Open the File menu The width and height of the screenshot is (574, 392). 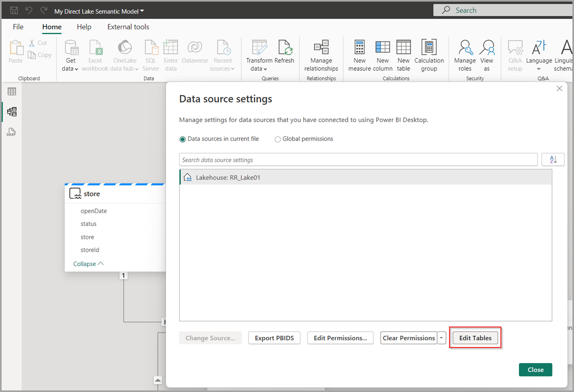click(x=18, y=27)
